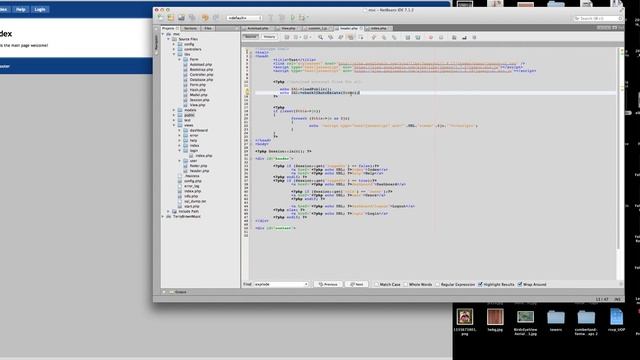This screenshot has width=640, height=360.
Task: Click the NetBeans quick Search field
Action: click(x=598, y=18)
